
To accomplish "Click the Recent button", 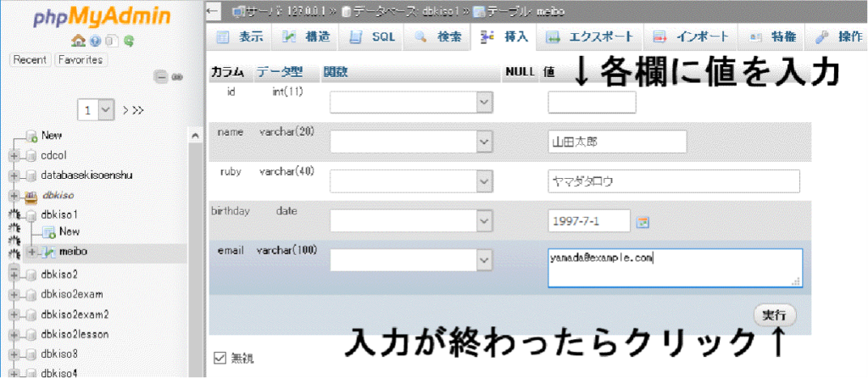I will (30, 60).
